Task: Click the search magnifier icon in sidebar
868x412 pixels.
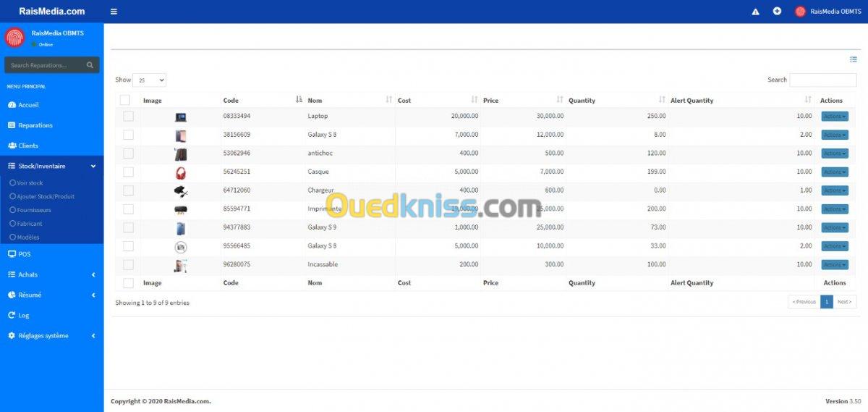Action: coord(90,65)
